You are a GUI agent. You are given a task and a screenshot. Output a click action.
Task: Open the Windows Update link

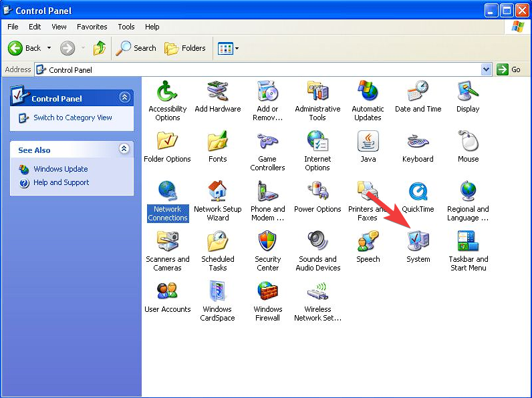[61, 169]
